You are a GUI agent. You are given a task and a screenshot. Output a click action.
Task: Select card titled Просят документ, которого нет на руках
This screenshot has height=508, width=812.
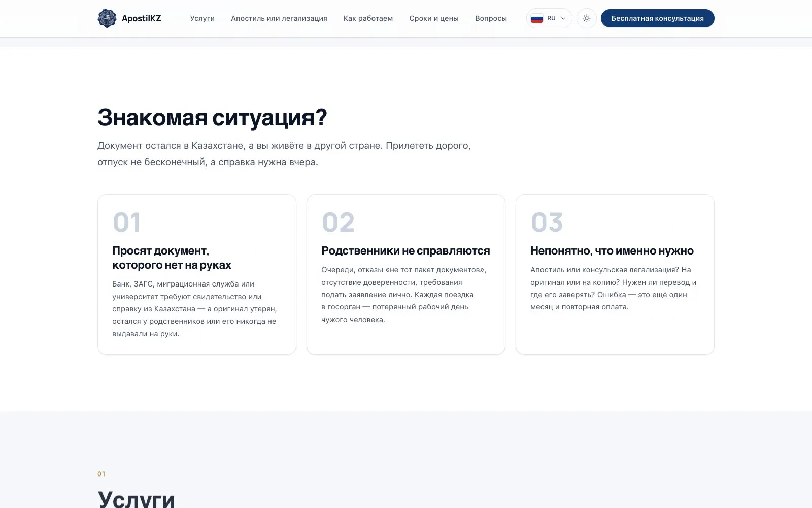pyautogui.click(x=197, y=274)
